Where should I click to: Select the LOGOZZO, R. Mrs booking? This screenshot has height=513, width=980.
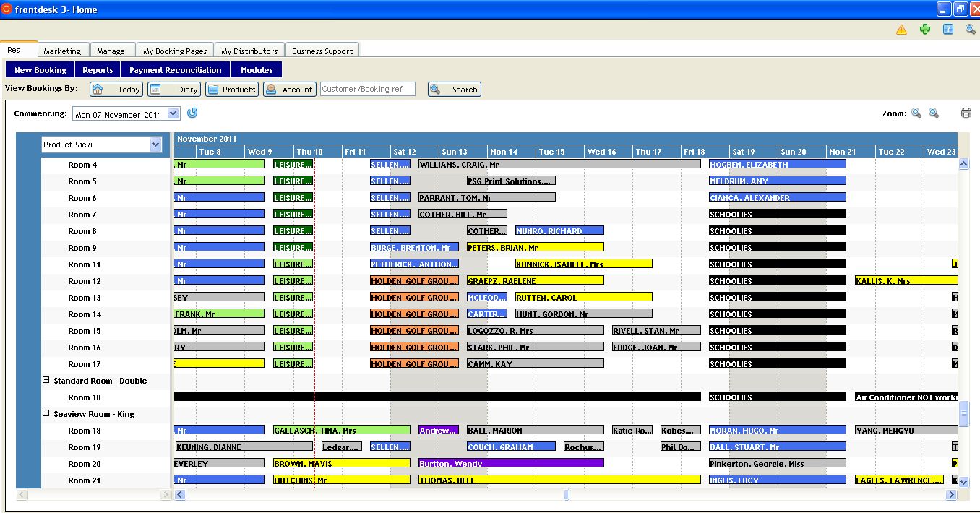click(536, 330)
